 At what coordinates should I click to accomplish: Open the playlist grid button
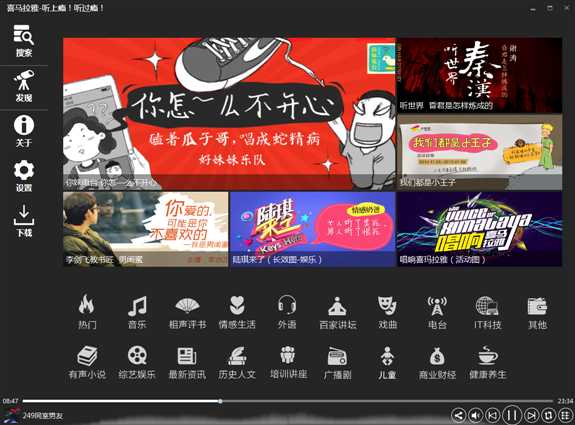pyautogui.click(x=565, y=415)
